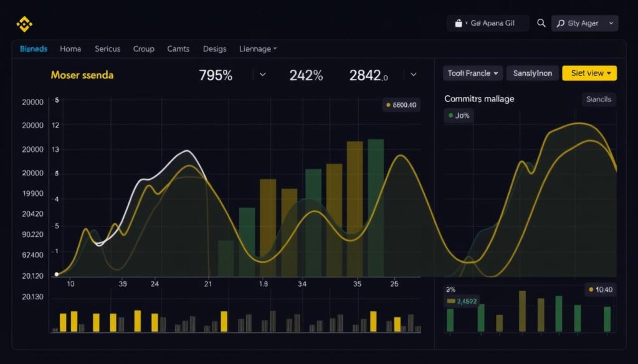638x364 pixels.
Task: Click the x-axis label 34
Action: (302, 284)
